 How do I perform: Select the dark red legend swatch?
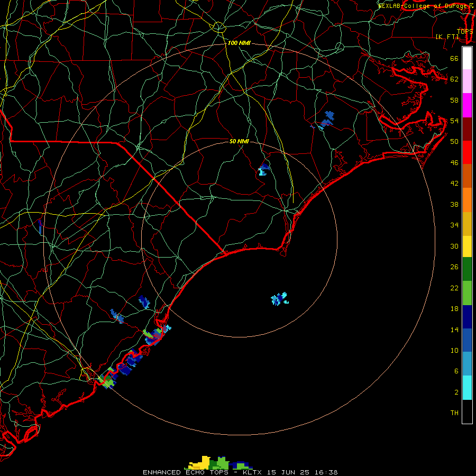point(467,129)
